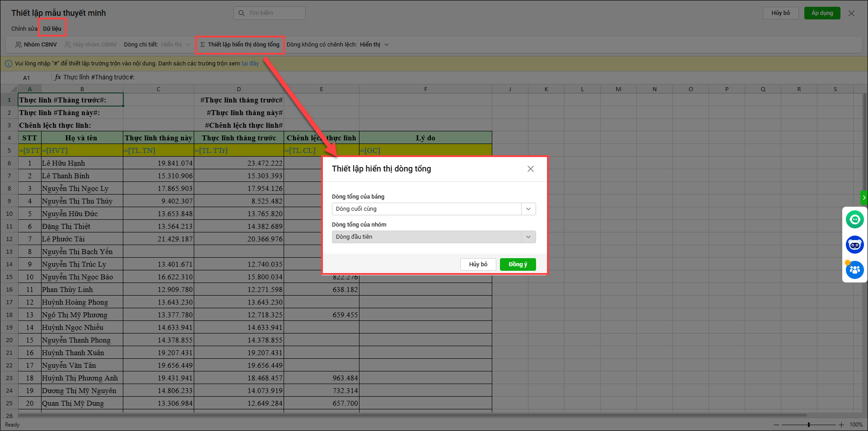Adjust the zoom slider handle

[x=808, y=425]
